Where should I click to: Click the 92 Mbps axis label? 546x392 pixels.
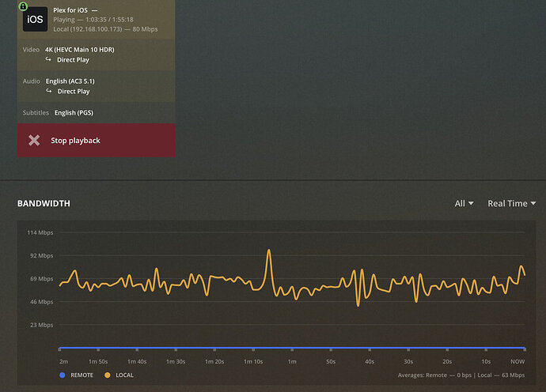click(42, 255)
